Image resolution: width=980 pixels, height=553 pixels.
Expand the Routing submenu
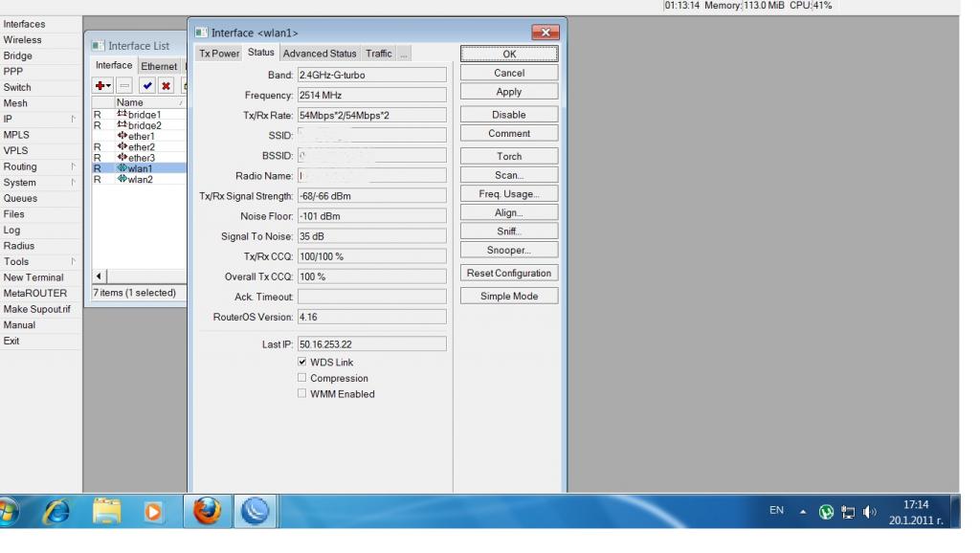coord(38,166)
